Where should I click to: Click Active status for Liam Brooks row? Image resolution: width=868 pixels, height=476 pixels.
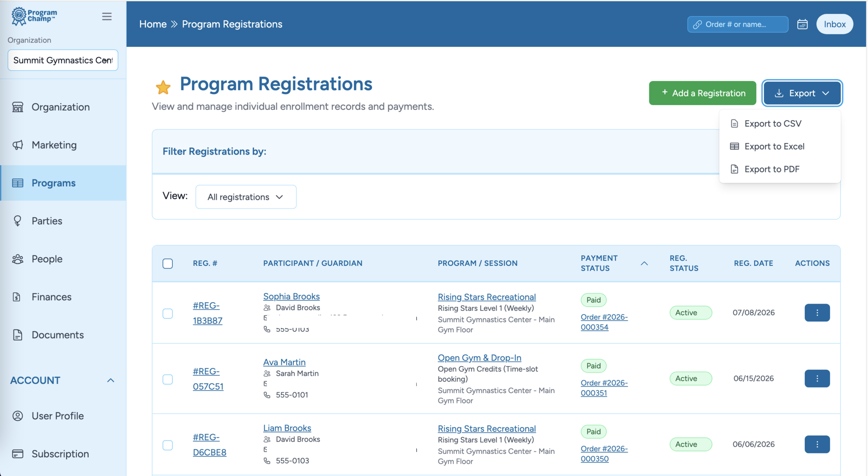point(690,444)
